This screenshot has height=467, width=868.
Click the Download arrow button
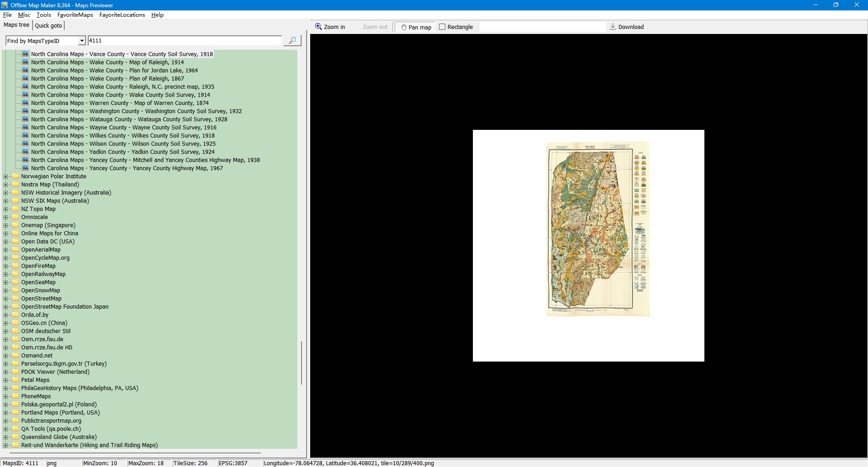pos(627,27)
